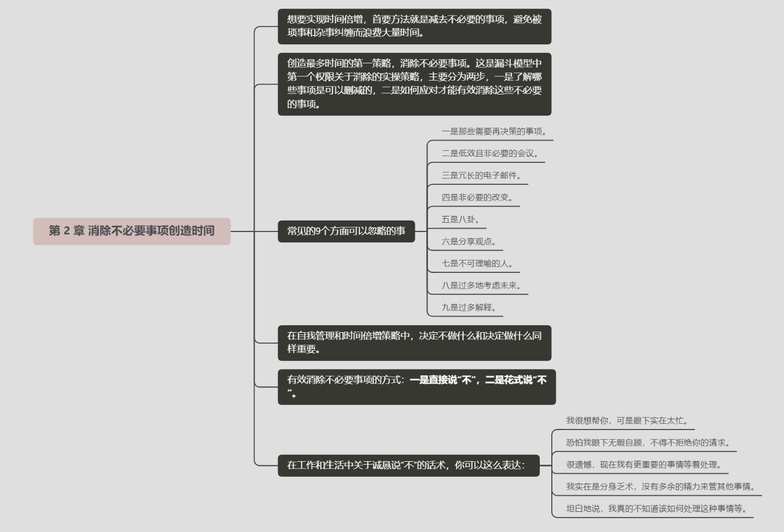This screenshot has width=784, height=532.
Task: Select the node starting 想要实现时间倍增
Action: (414, 26)
